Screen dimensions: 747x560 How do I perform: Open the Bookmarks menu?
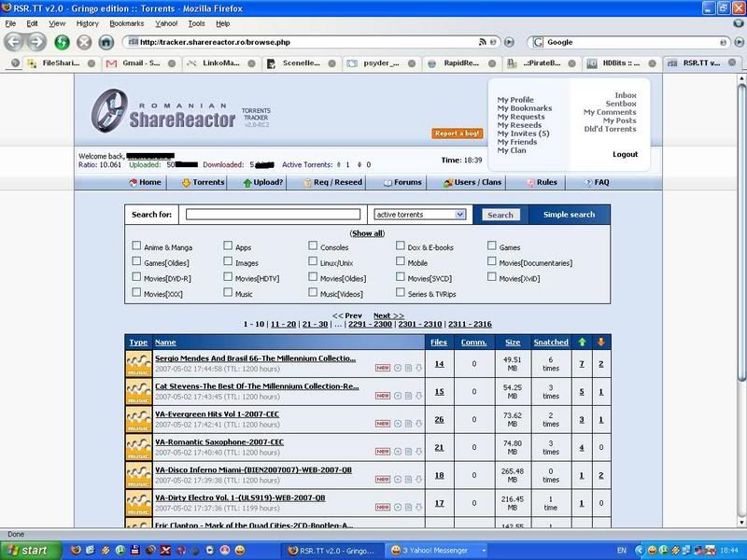(127, 23)
